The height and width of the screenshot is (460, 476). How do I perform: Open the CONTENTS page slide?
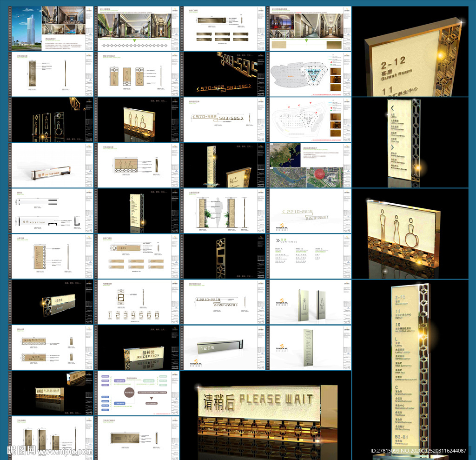pyautogui.click(x=310, y=256)
